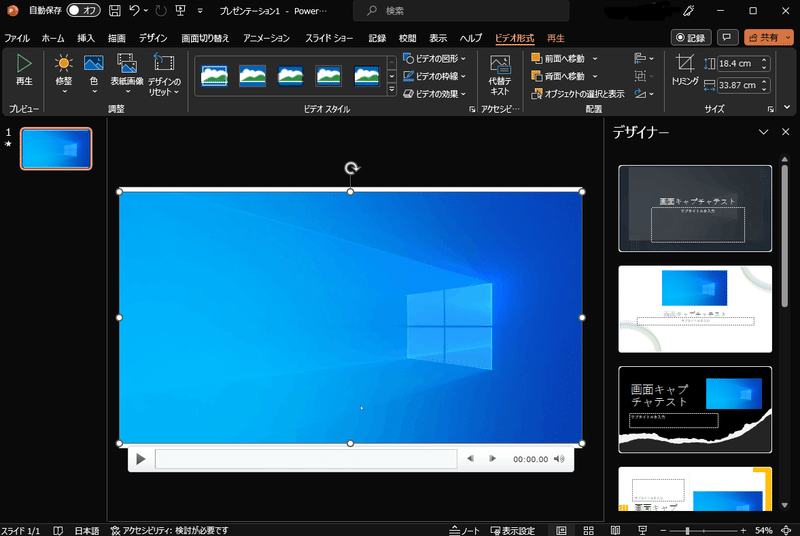Switch to reading view
The image size is (800, 536).
[615, 530]
